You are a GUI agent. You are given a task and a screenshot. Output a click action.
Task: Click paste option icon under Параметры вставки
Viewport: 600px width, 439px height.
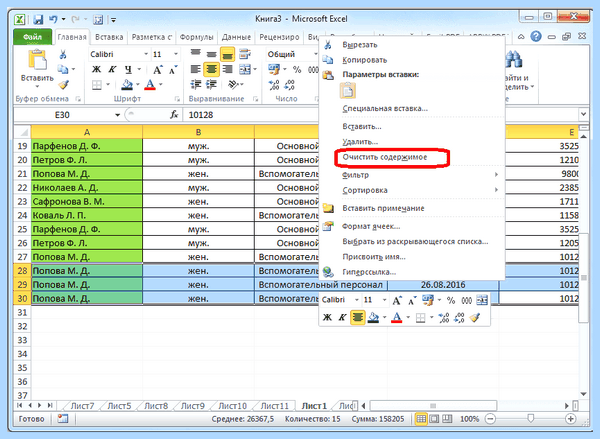pyautogui.click(x=348, y=91)
